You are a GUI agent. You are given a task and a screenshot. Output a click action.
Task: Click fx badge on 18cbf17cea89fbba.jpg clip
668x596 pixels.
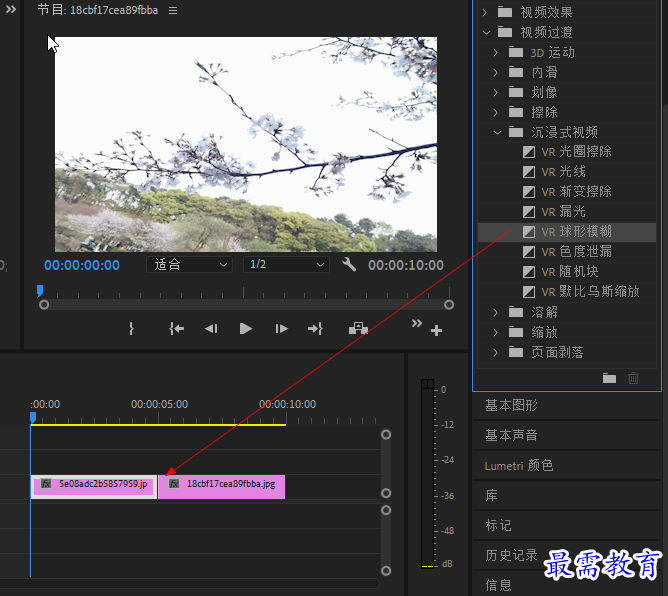[174, 484]
